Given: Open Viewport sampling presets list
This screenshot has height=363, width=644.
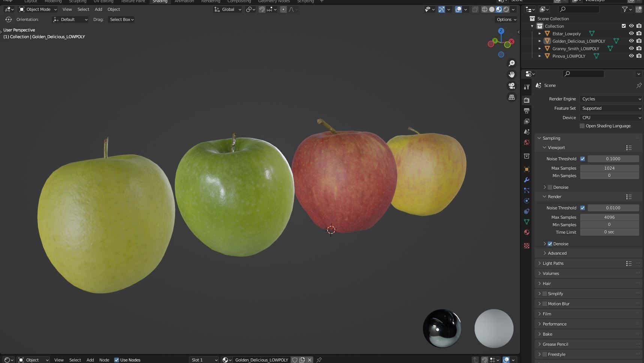Looking at the screenshot, I should (629, 148).
